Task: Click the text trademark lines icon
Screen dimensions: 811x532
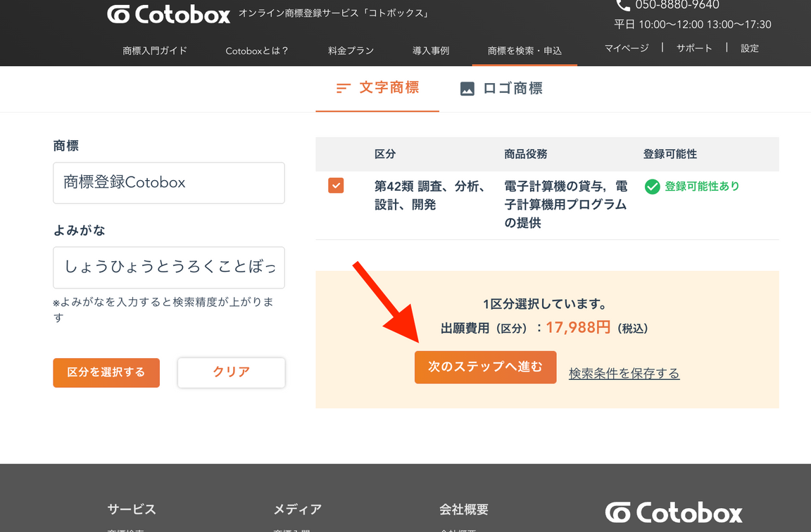Action: (x=344, y=89)
